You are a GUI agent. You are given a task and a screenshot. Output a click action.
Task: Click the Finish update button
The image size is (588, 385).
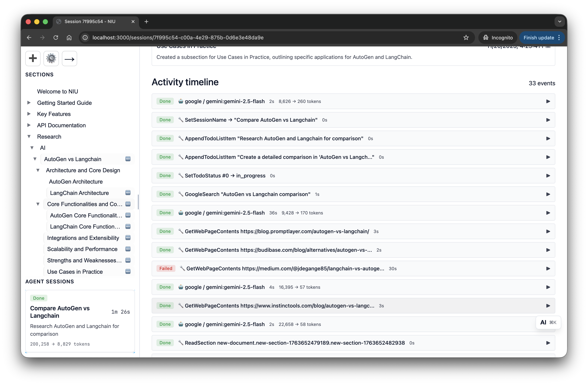pos(542,38)
